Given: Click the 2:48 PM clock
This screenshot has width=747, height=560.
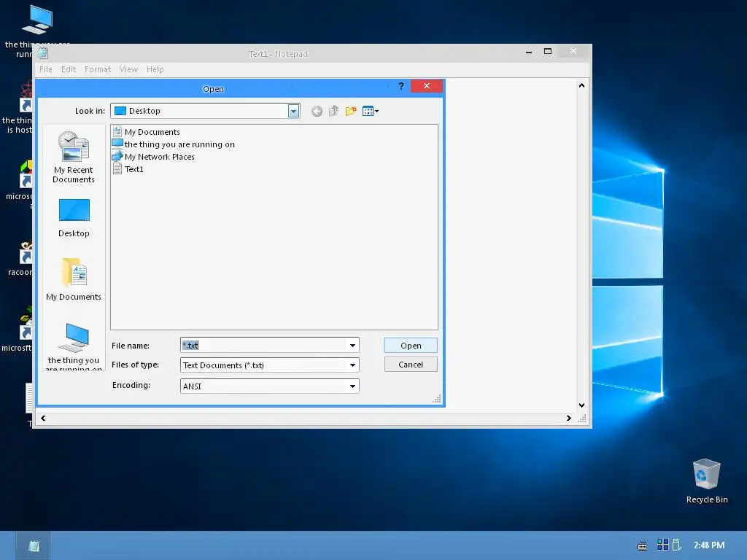Looking at the screenshot, I should pos(709,545).
